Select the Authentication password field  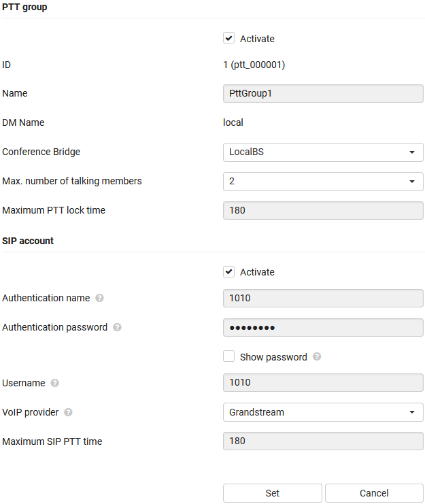[323, 327]
